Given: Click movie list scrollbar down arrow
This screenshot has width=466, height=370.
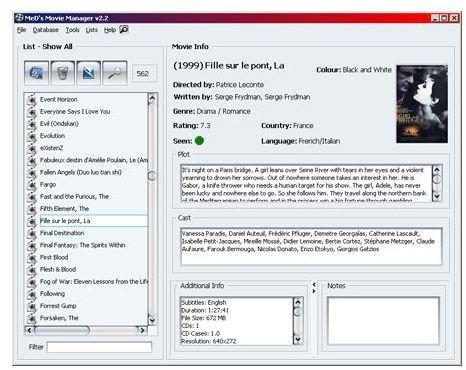Looking at the screenshot, I should click(x=152, y=320).
